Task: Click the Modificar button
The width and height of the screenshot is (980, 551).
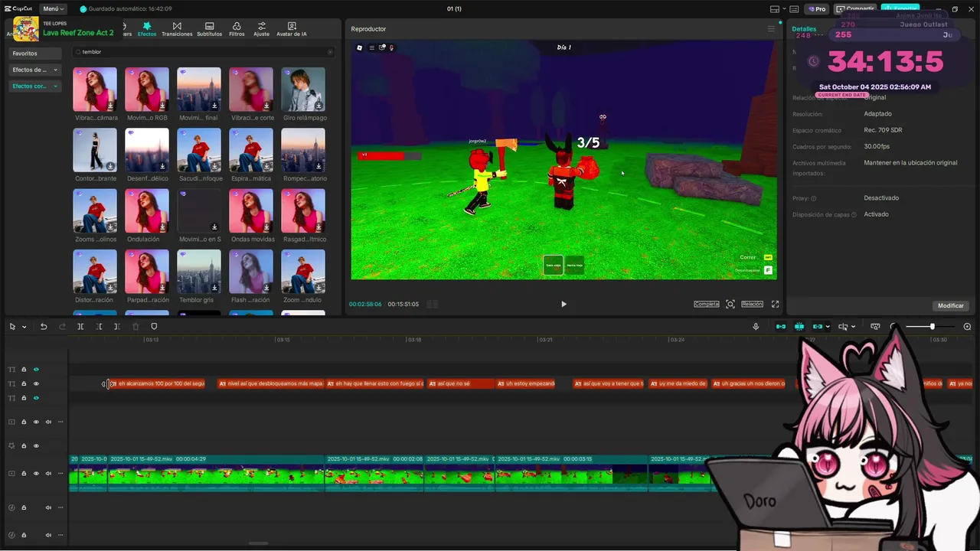Action: [x=951, y=305]
